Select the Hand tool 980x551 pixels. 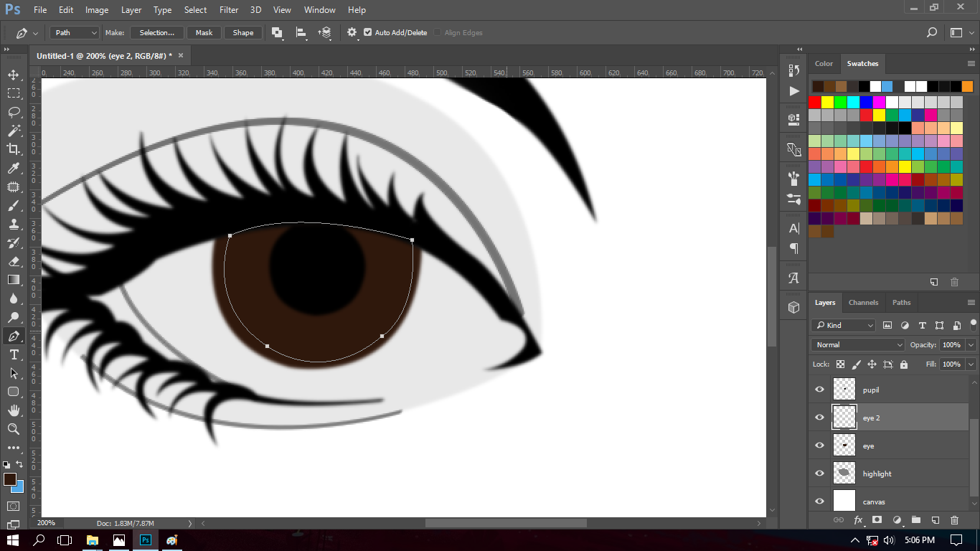pyautogui.click(x=14, y=410)
